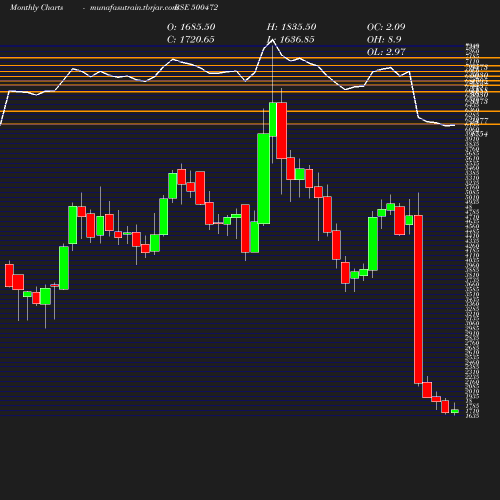Viewport: 500px width, 500px height.
Task: Click the "OH: 8.9" reading
Action: coord(384,39)
